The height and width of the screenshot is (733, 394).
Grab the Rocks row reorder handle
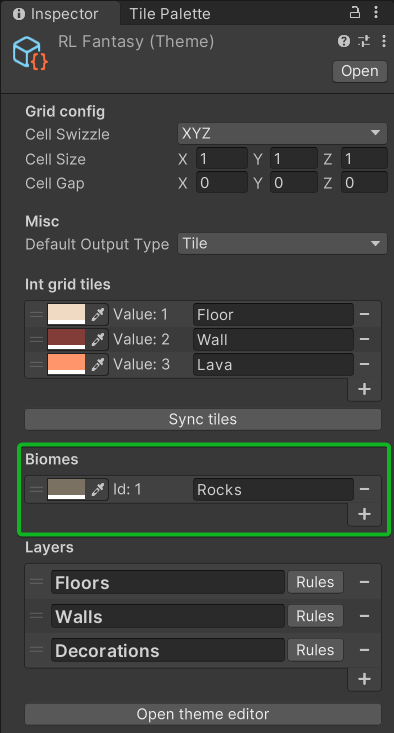pos(36,489)
